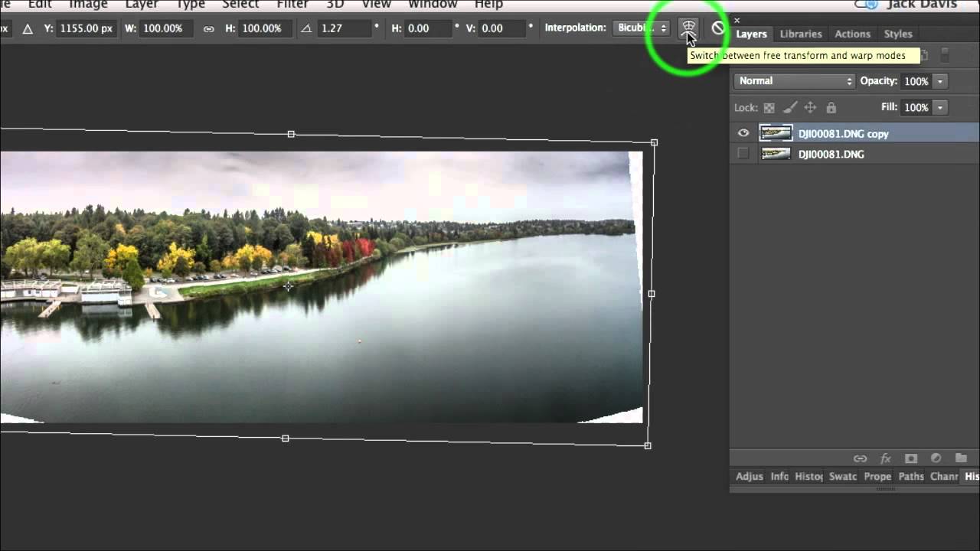Select the DJI00081.DNG layer thumbnail

(775, 154)
